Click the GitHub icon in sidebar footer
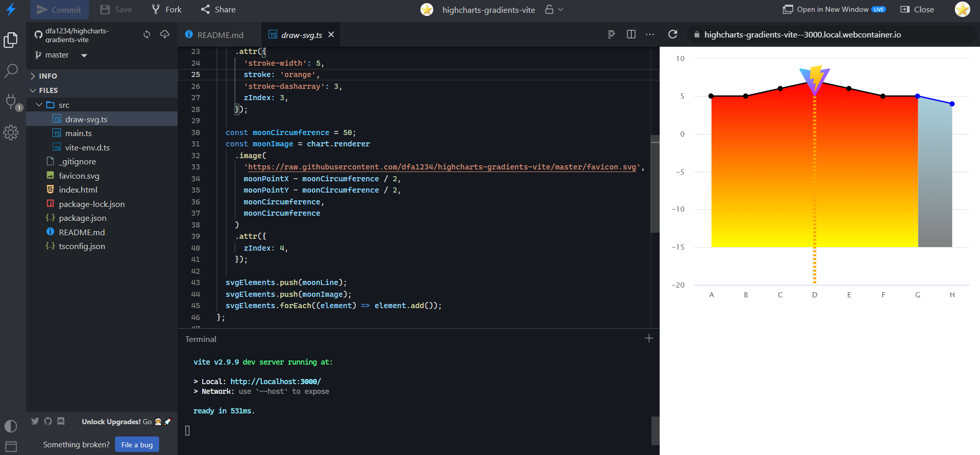 tap(48, 421)
